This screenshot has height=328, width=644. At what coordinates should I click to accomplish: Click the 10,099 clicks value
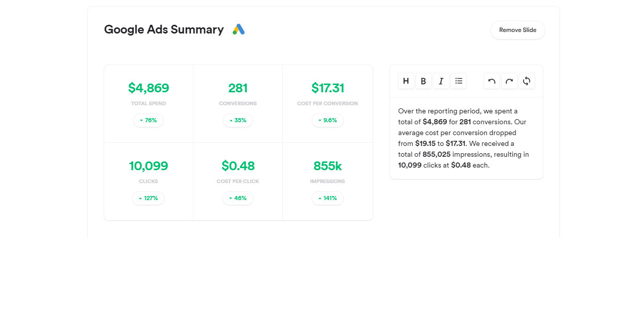pyautogui.click(x=149, y=166)
